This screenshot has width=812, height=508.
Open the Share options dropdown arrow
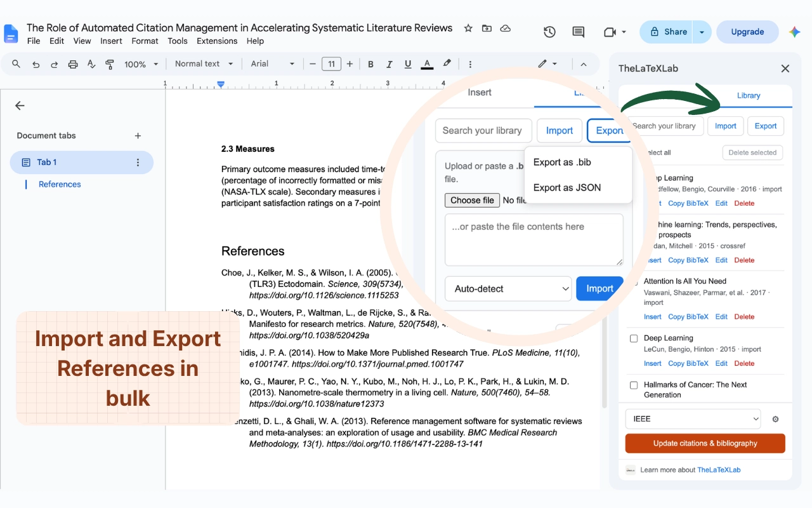click(702, 32)
